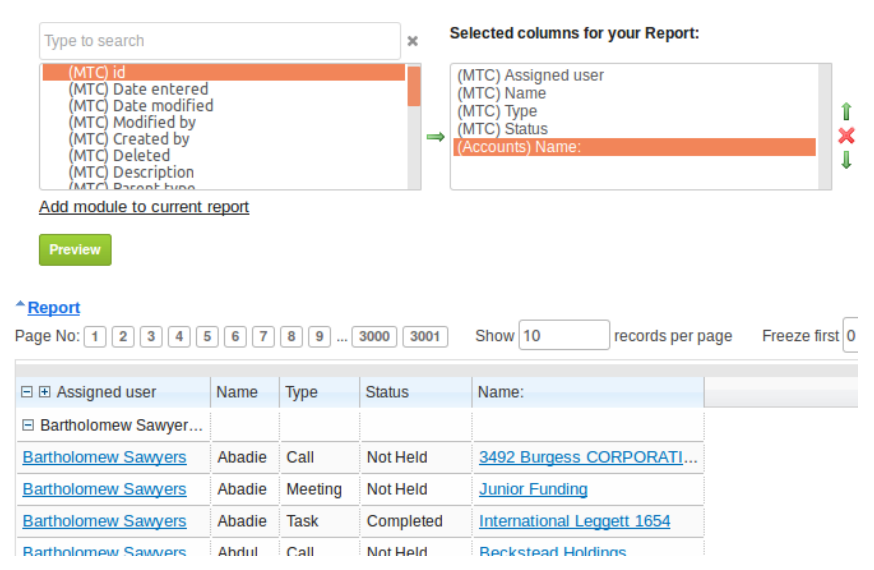
Task: Jump to last page 3001
Action: 425,337
